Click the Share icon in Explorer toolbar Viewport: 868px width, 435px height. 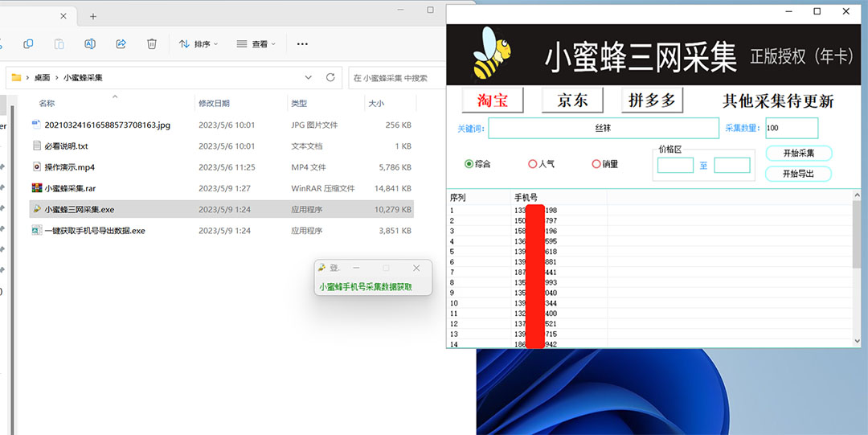[121, 43]
